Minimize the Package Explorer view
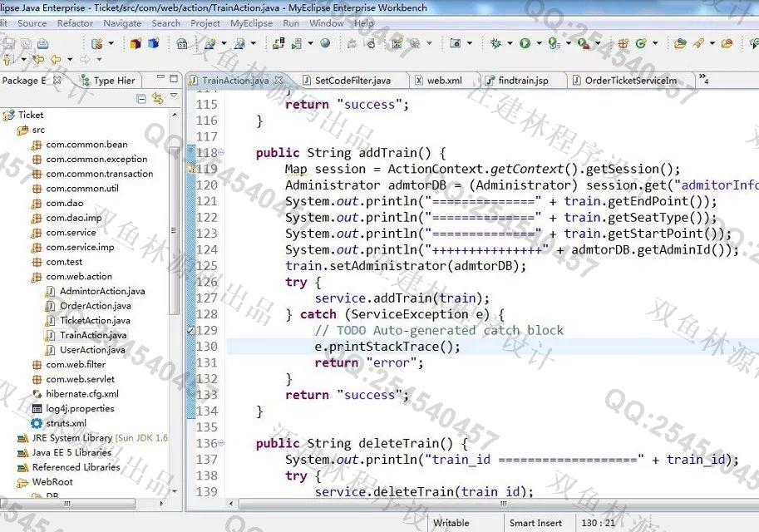 pos(160,77)
